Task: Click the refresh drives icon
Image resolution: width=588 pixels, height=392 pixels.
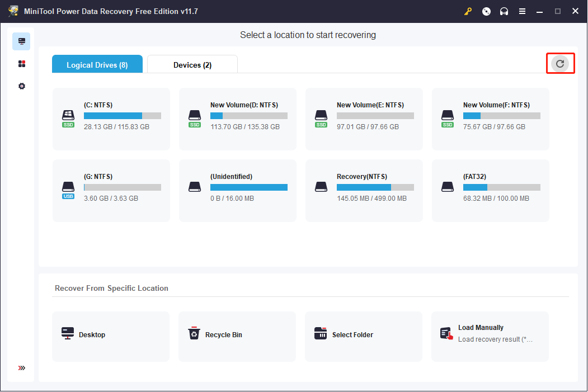Action: pos(560,64)
